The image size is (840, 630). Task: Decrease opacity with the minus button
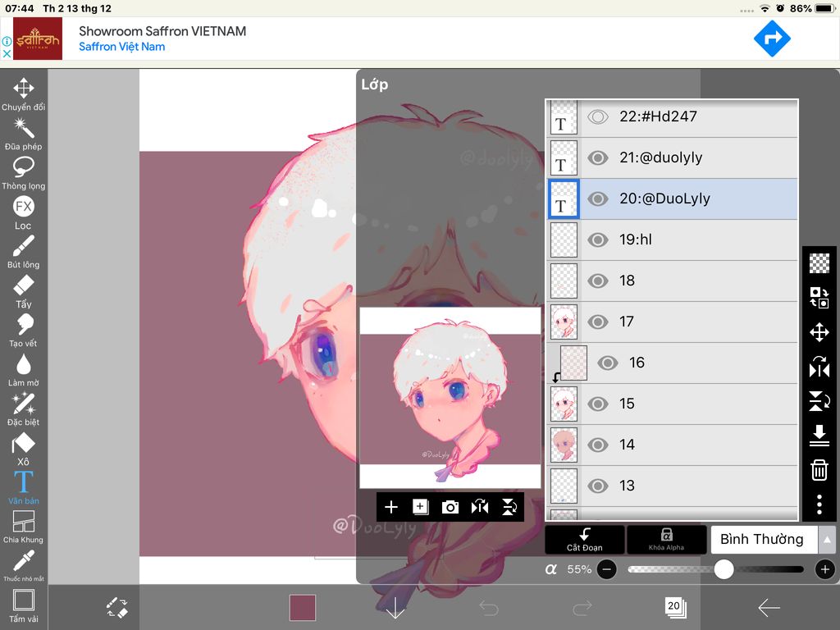point(606,569)
